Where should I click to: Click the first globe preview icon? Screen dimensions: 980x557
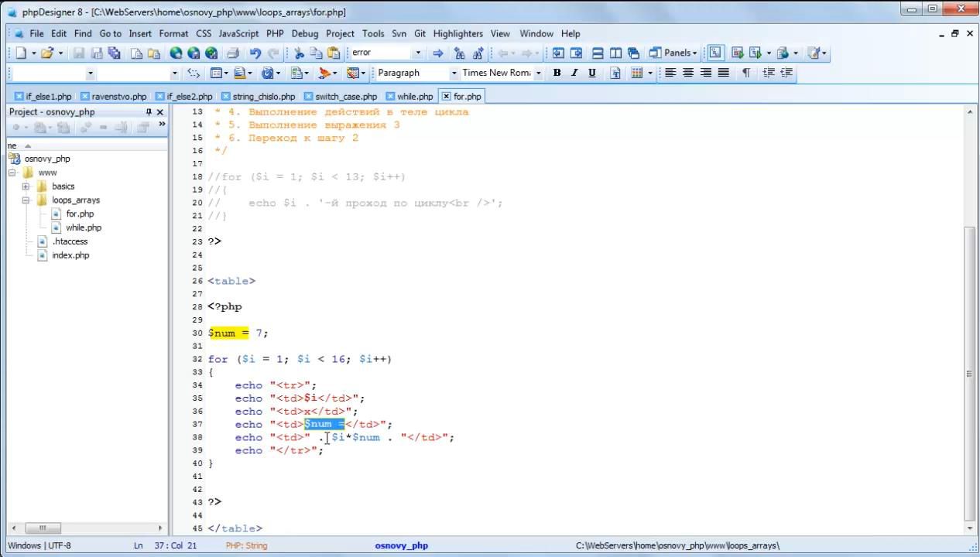(x=176, y=53)
